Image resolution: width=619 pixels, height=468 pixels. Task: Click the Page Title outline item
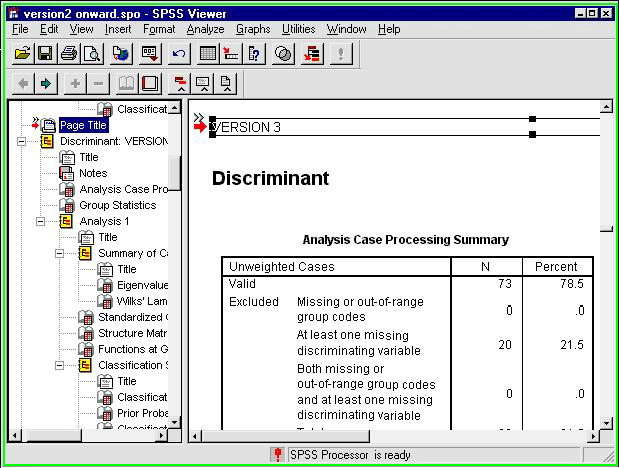[84, 125]
